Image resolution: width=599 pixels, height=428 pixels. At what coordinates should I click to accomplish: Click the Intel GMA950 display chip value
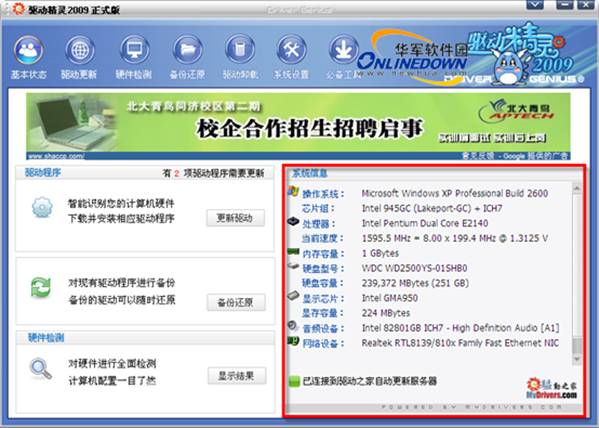pos(389,298)
